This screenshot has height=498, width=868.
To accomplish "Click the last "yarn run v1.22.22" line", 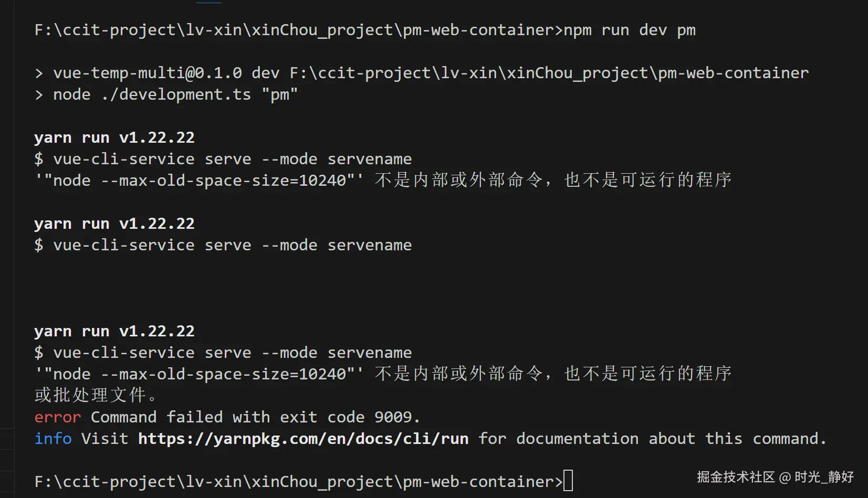I will pos(114,331).
